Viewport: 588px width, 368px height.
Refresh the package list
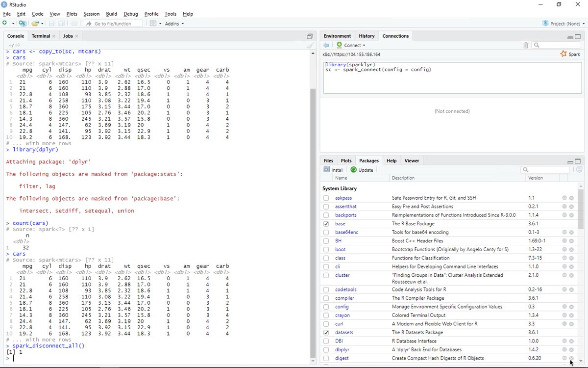pos(579,169)
